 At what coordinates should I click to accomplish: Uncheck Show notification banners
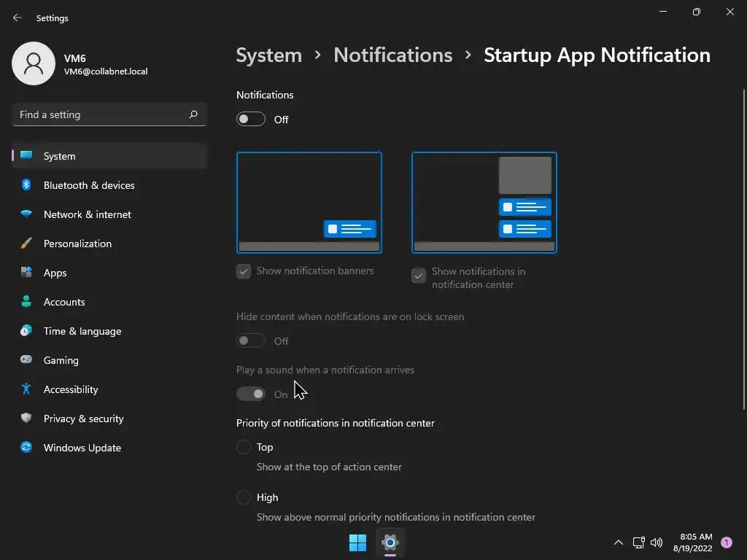244,271
